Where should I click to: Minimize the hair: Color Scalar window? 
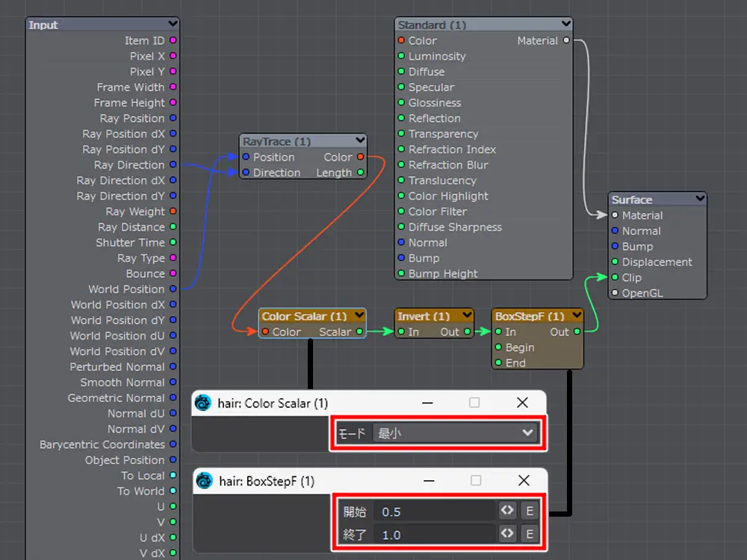[427, 402]
